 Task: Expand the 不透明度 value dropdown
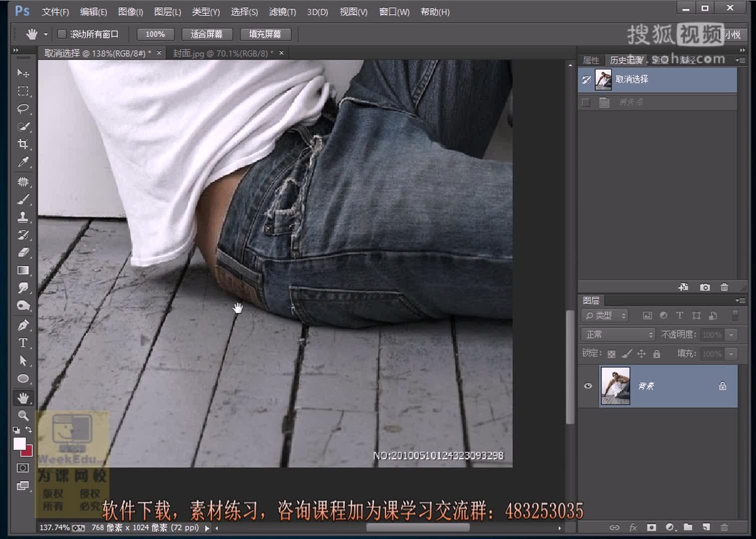[x=732, y=334]
